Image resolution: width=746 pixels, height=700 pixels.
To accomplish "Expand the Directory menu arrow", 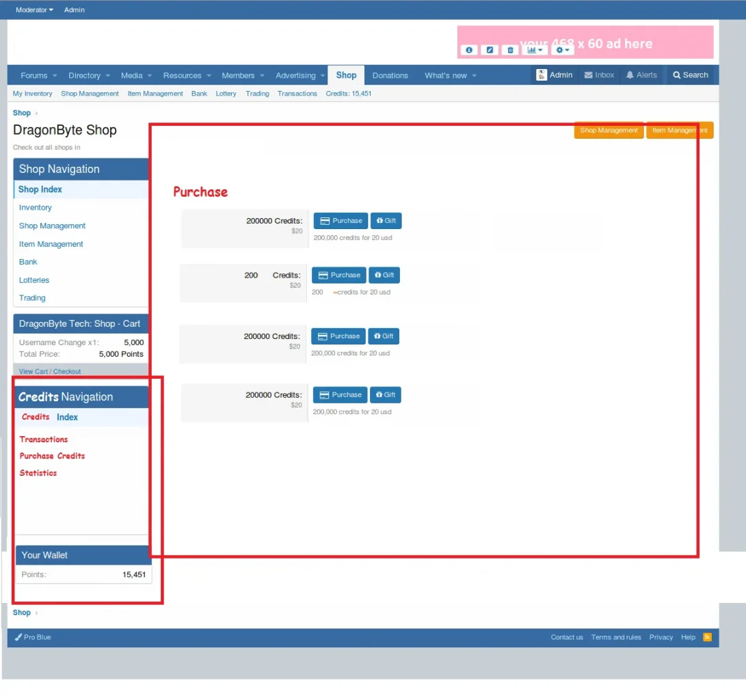I will tap(108, 76).
